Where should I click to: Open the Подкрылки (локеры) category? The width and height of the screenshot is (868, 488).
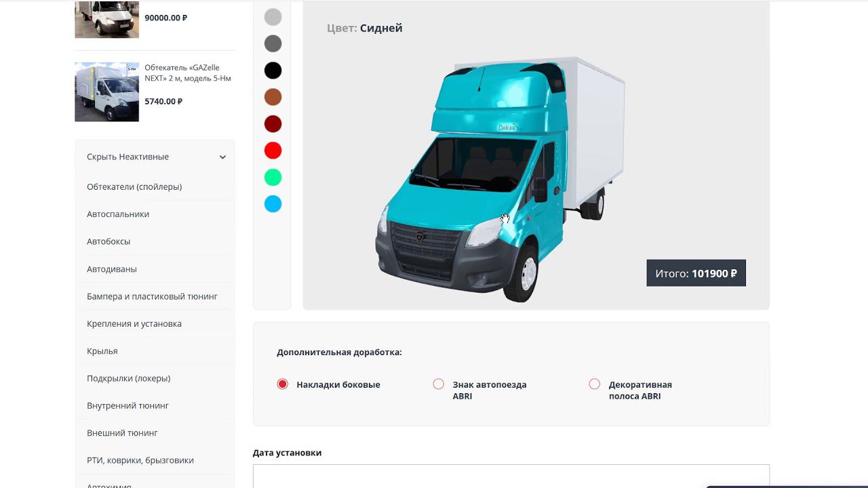[x=129, y=378]
